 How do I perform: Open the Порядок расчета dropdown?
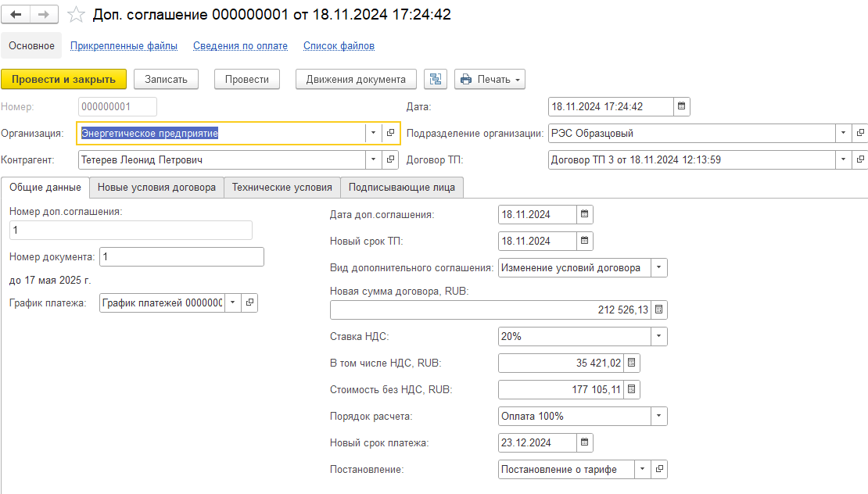(658, 416)
